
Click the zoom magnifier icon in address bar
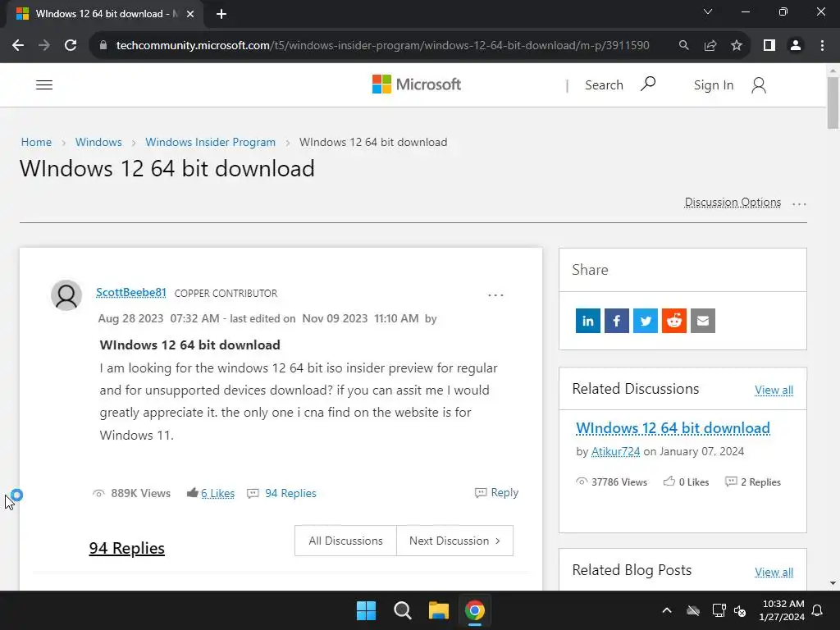click(x=683, y=45)
